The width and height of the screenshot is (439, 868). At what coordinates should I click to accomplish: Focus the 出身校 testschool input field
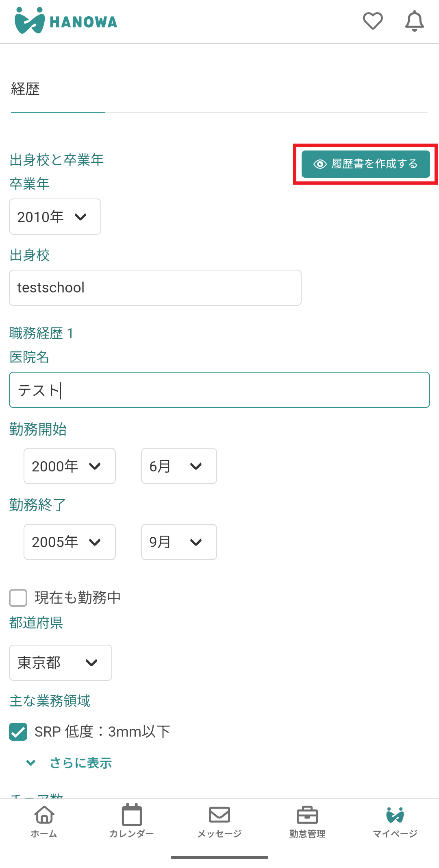point(155,288)
